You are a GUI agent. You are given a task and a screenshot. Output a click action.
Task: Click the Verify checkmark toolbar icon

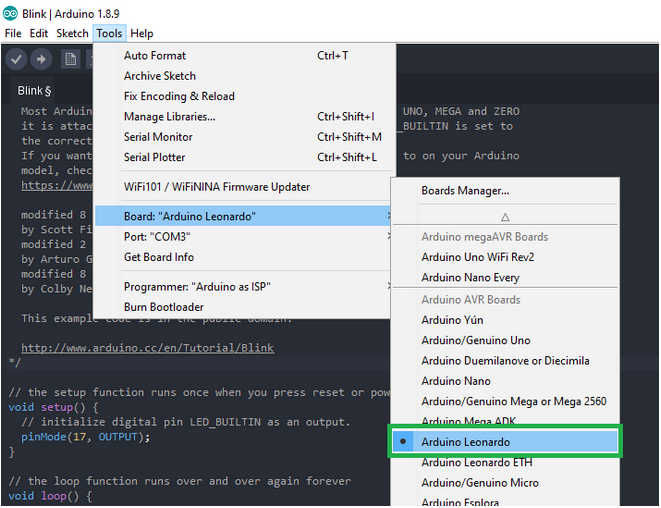point(16,59)
